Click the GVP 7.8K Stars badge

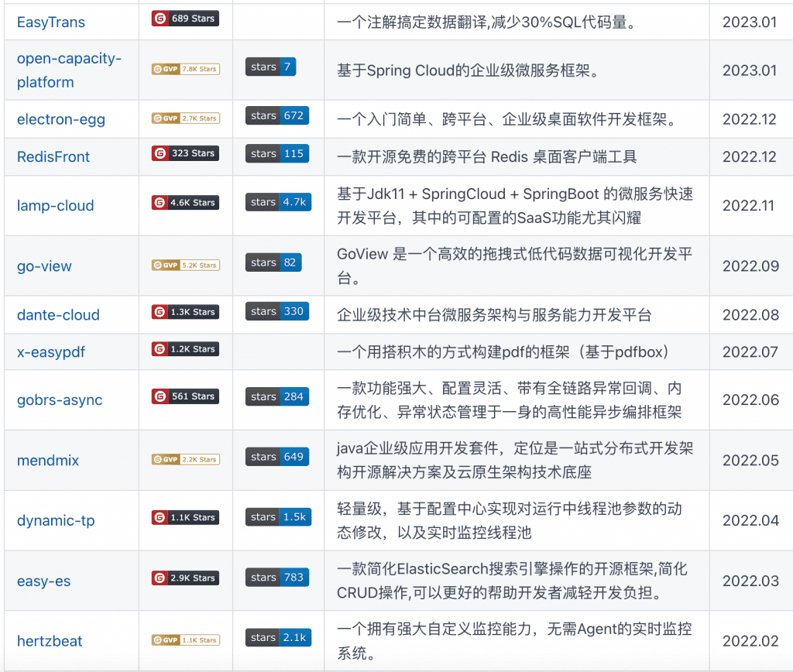click(186, 69)
